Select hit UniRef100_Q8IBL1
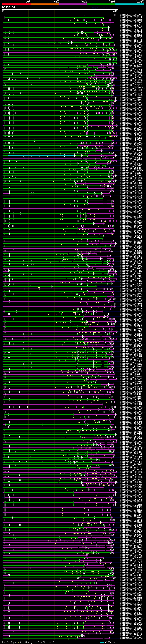Screen dimensions: 146x644 click(131, 610)
